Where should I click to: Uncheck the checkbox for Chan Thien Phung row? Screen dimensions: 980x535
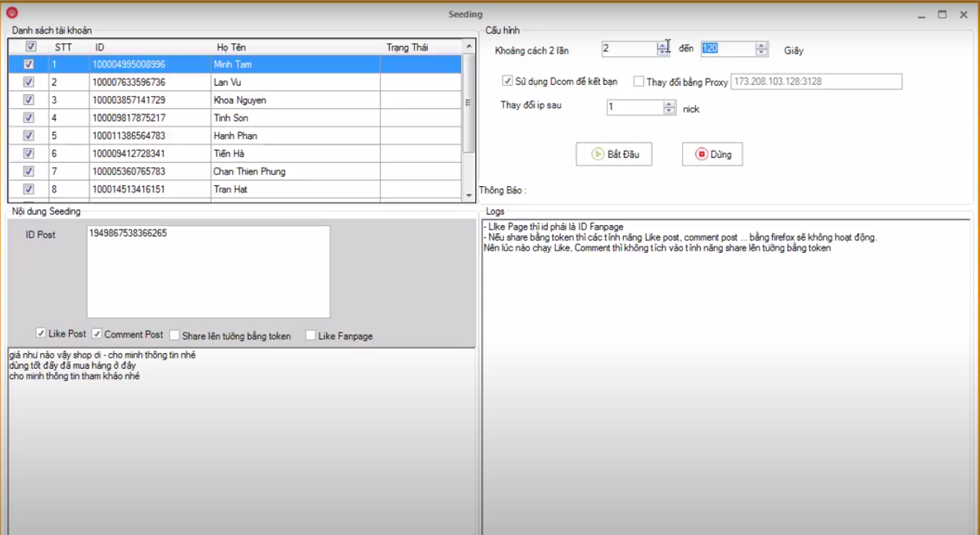(x=29, y=171)
